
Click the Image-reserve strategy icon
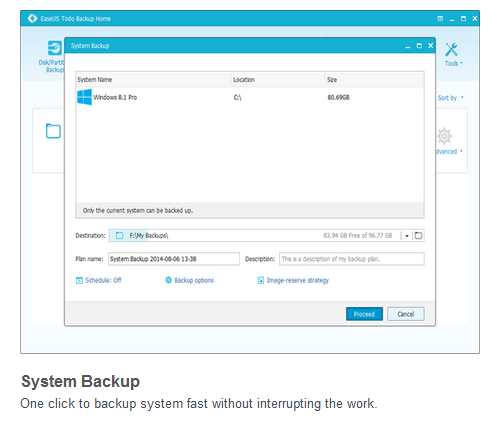pyautogui.click(x=261, y=280)
